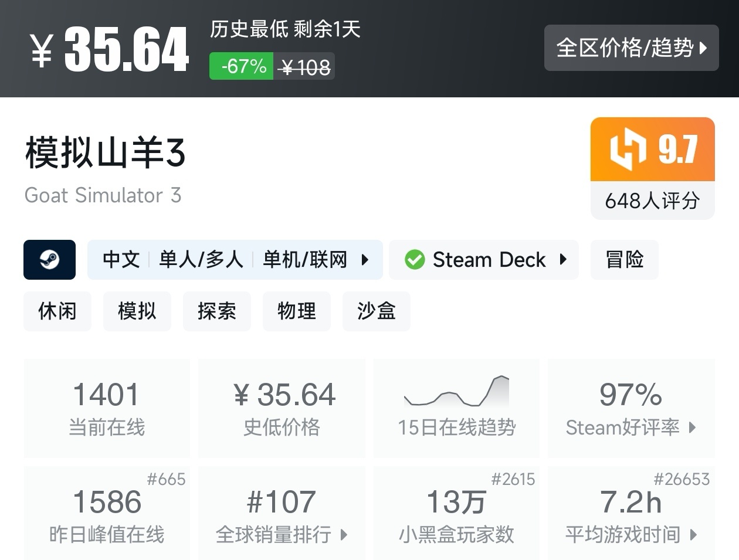Click the -67% discount badge
The width and height of the screenshot is (739, 560).
241,66
